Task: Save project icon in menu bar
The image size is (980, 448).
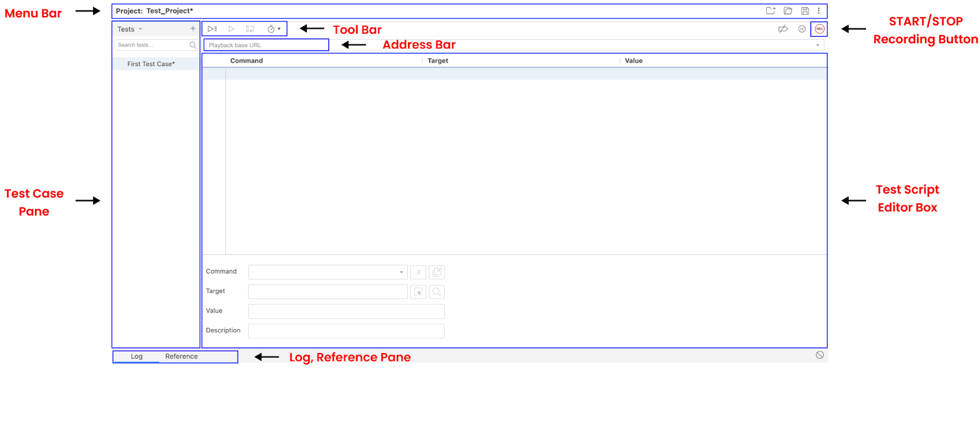Action: pos(805,11)
